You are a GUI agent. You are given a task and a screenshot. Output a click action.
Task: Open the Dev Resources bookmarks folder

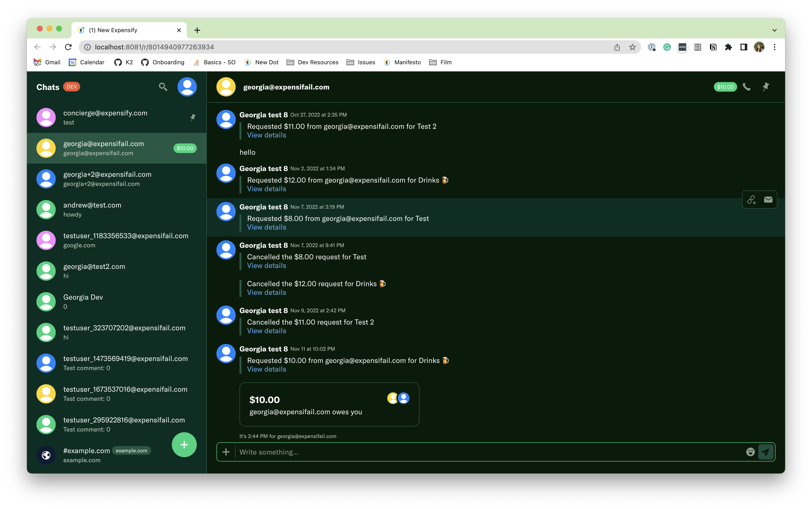312,62
